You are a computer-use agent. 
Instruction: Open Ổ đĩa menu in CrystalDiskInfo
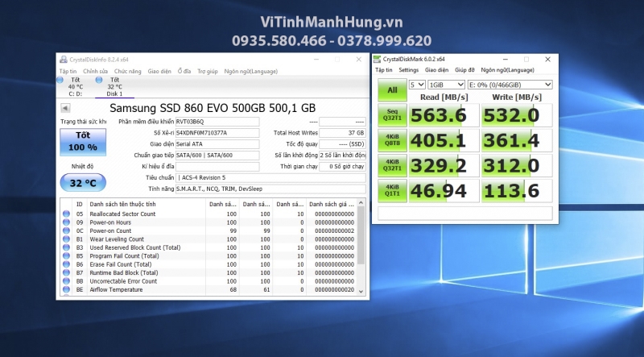[184, 71]
